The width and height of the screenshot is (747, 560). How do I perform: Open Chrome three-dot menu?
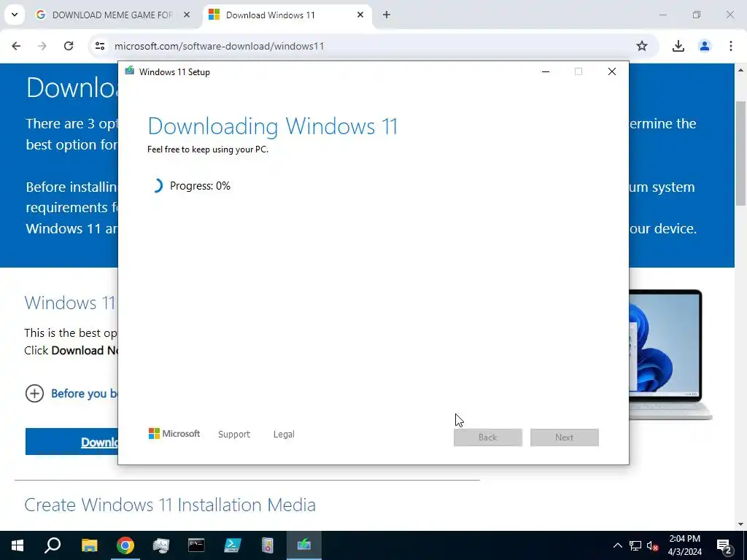(x=730, y=46)
